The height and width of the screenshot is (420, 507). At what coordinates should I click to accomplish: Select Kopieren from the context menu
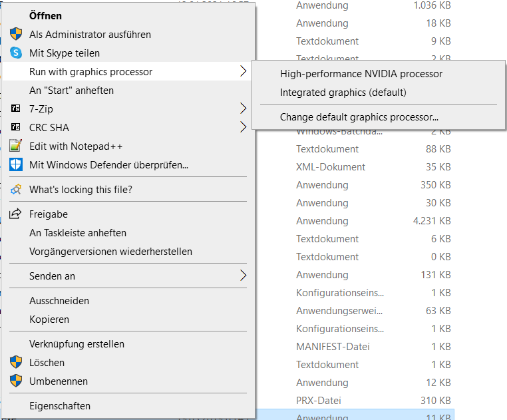49,319
